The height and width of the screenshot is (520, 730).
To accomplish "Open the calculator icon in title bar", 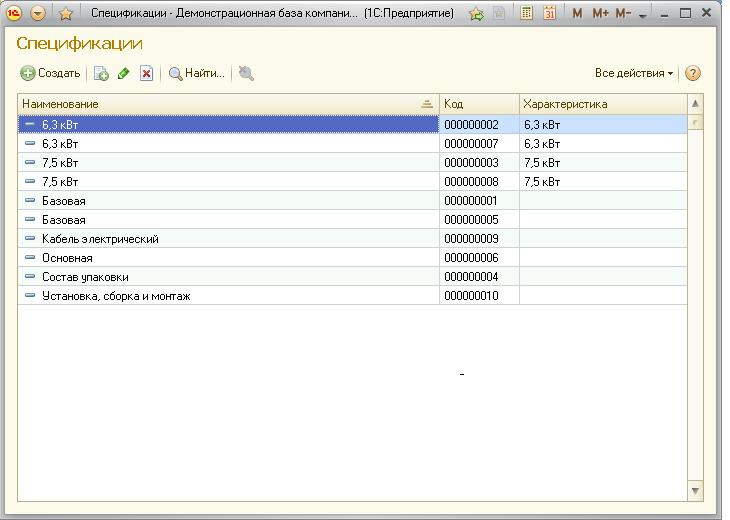I will tap(526, 14).
